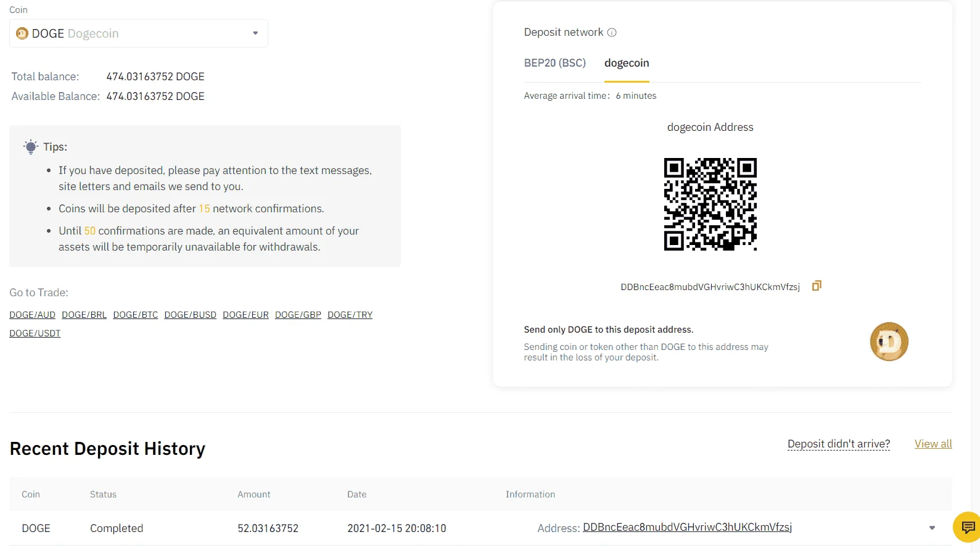Expand the DOGE deposit history row details
The image size is (980, 553).
pyautogui.click(x=932, y=528)
